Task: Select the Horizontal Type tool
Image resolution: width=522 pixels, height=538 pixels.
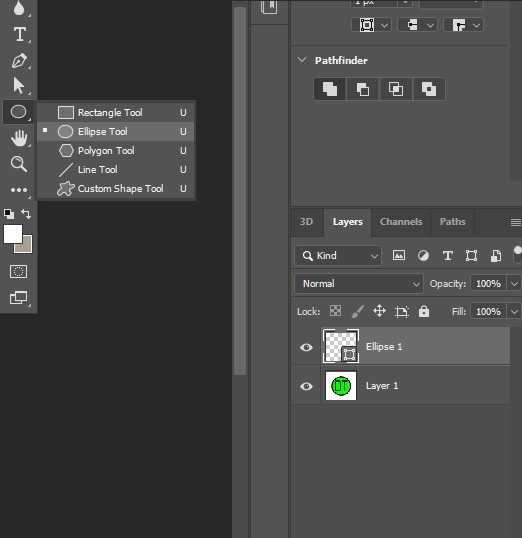Action: [20, 34]
